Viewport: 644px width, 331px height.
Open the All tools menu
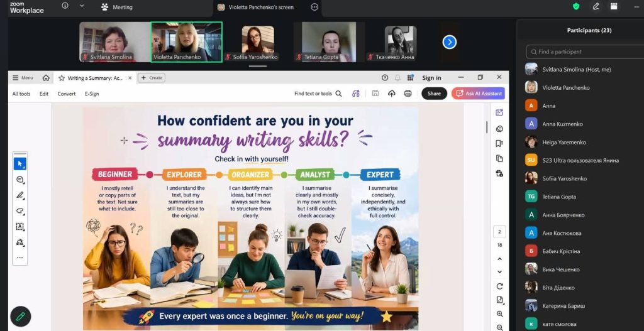coord(21,94)
